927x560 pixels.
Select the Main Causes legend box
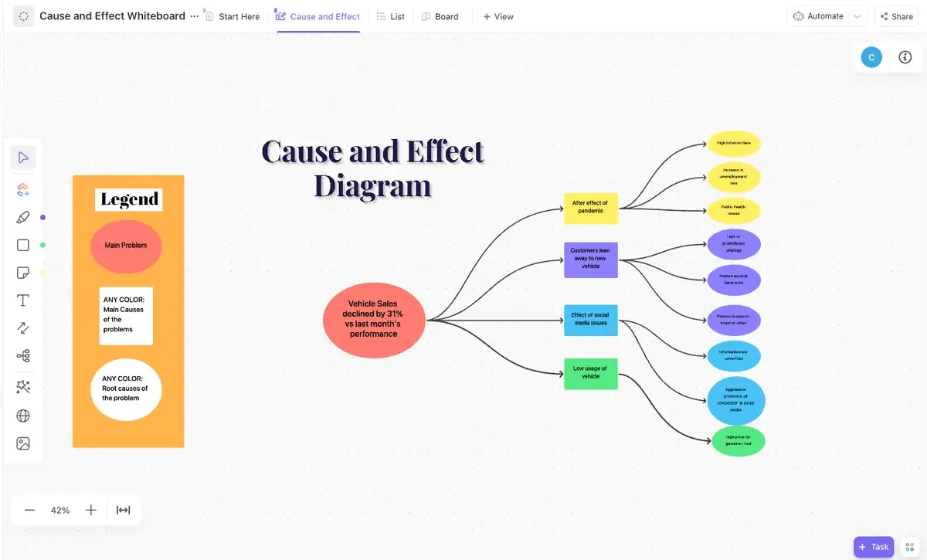click(126, 315)
